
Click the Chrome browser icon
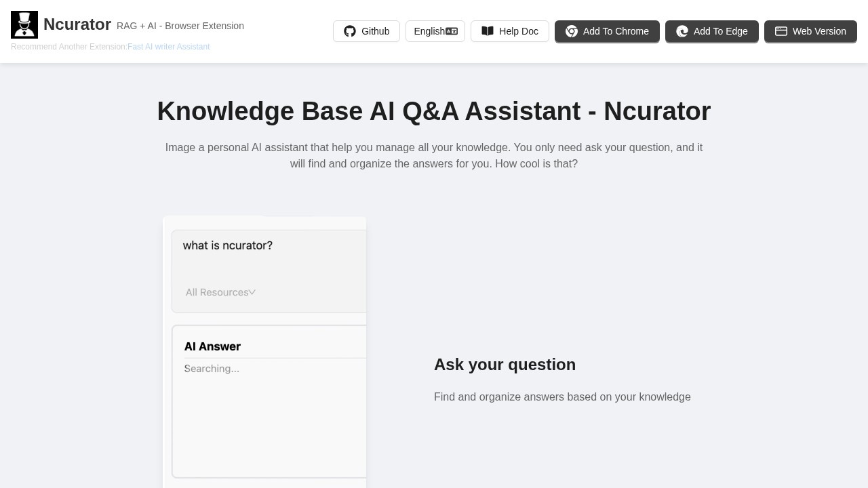(x=572, y=31)
